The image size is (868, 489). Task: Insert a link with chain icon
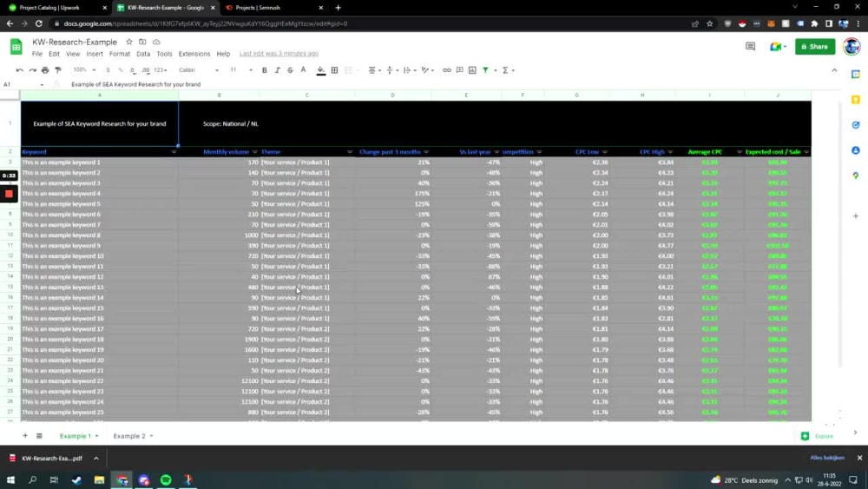click(x=447, y=70)
